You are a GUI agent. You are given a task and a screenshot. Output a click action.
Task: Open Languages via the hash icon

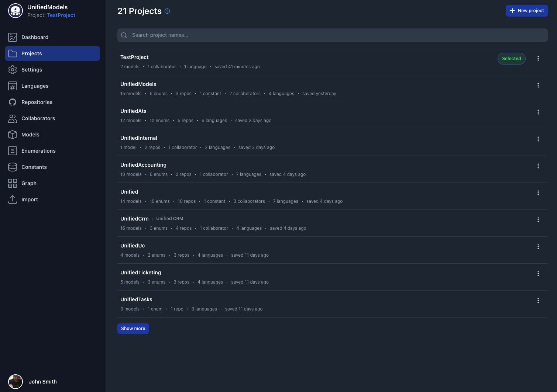13,86
